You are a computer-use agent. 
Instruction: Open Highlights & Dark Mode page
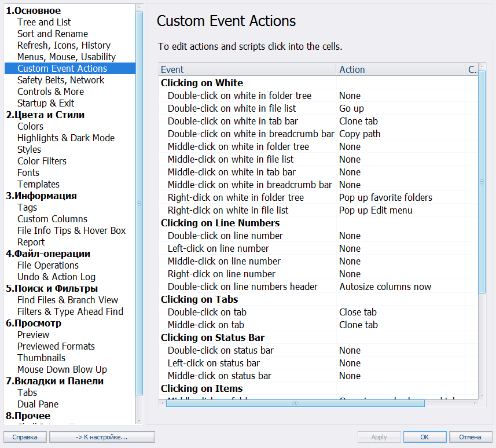pyautogui.click(x=66, y=138)
